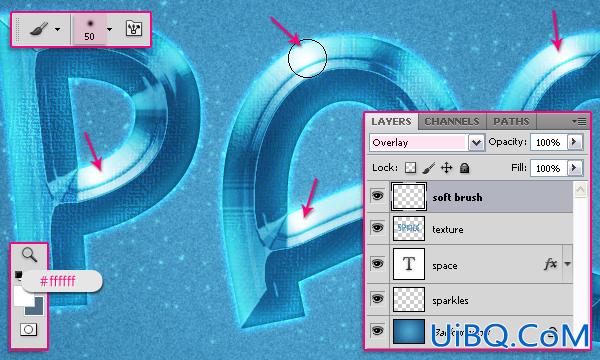
Task: Reset default foreground and background colors
Action: (18, 275)
